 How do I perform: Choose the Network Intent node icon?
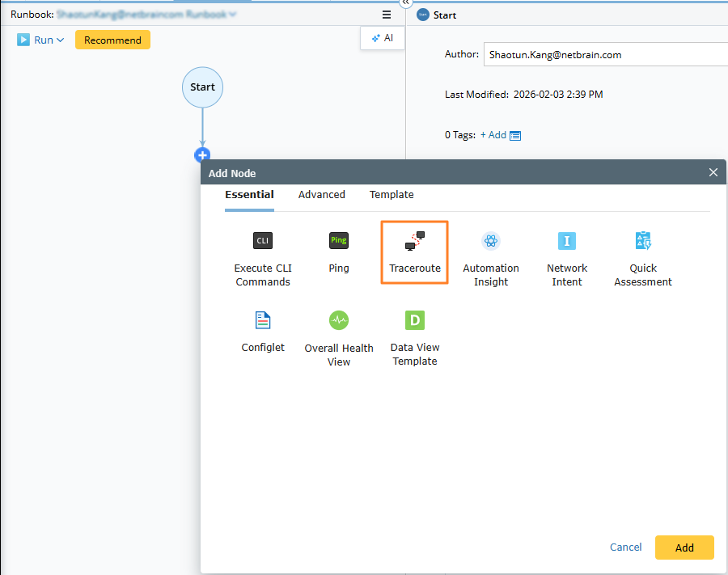[x=567, y=240]
